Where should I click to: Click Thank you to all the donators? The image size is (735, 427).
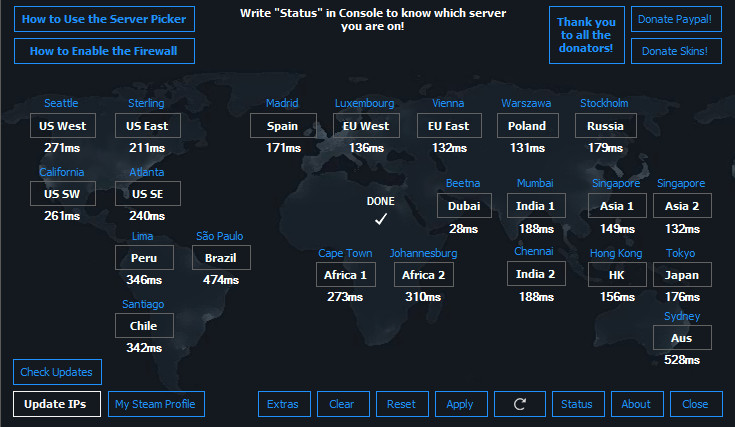(x=587, y=35)
